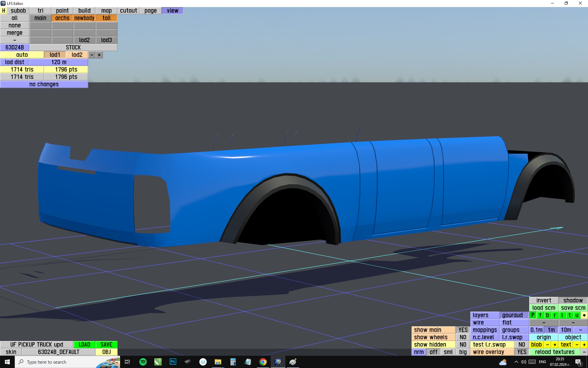Open File Explorer from the taskbar

pyautogui.click(x=218, y=362)
